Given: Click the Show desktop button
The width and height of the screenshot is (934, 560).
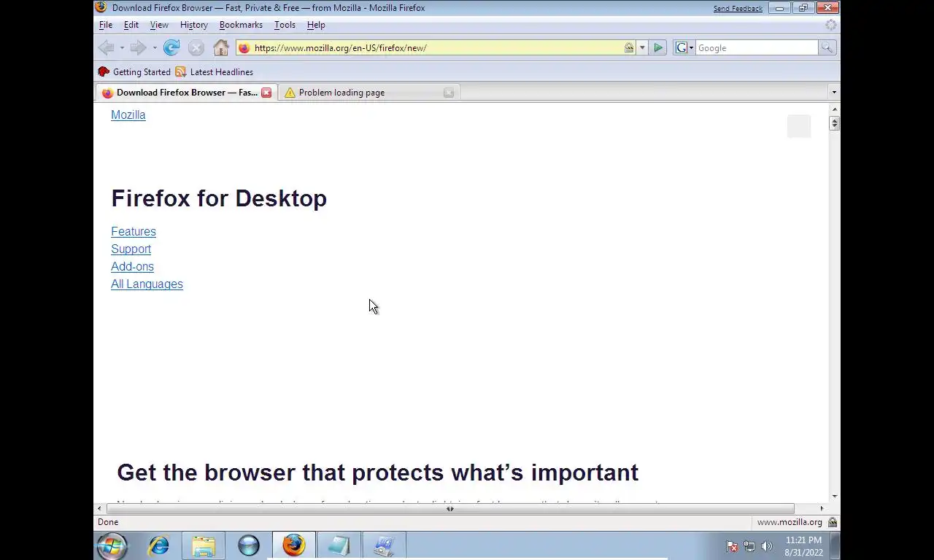Looking at the screenshot, I should pos(835,546).
